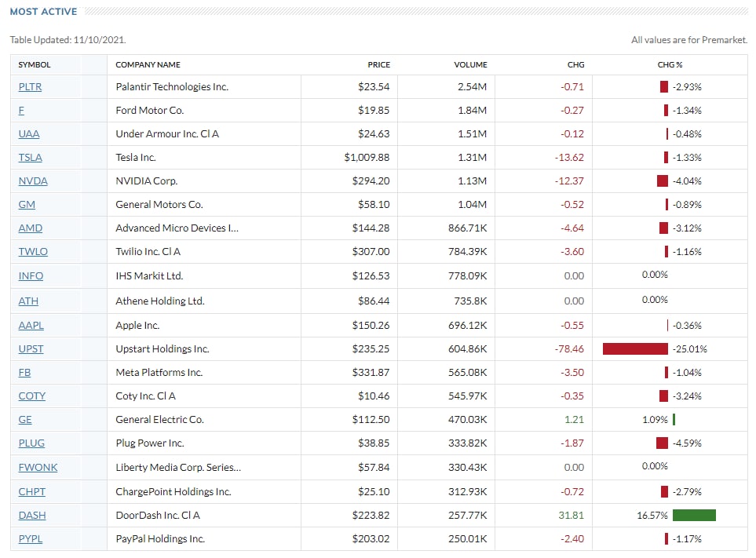This screenshot has height=558, width=756.
Task: Click the CHG % column header
Action: [x=670, y=64]
